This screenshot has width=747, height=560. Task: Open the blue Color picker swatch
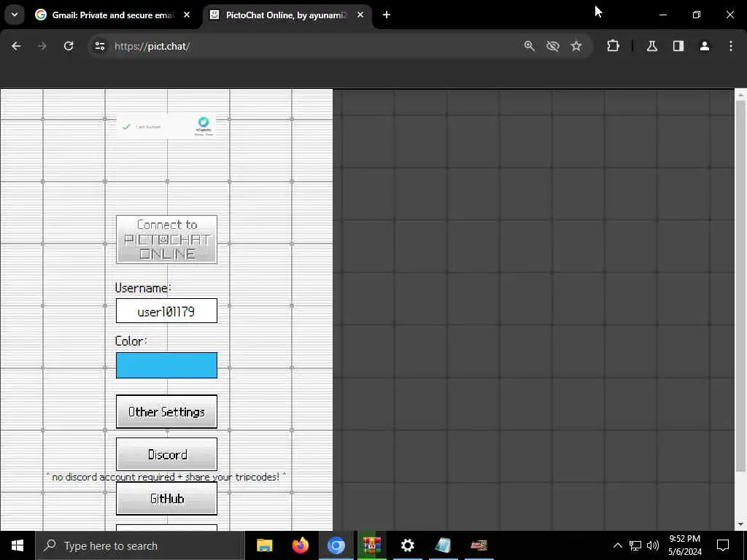(167, 365)
